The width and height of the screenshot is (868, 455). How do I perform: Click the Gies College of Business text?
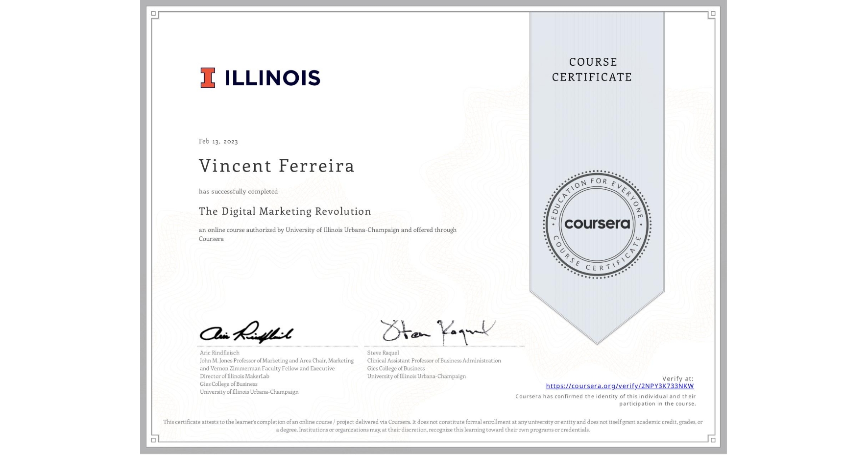point(228,384)
